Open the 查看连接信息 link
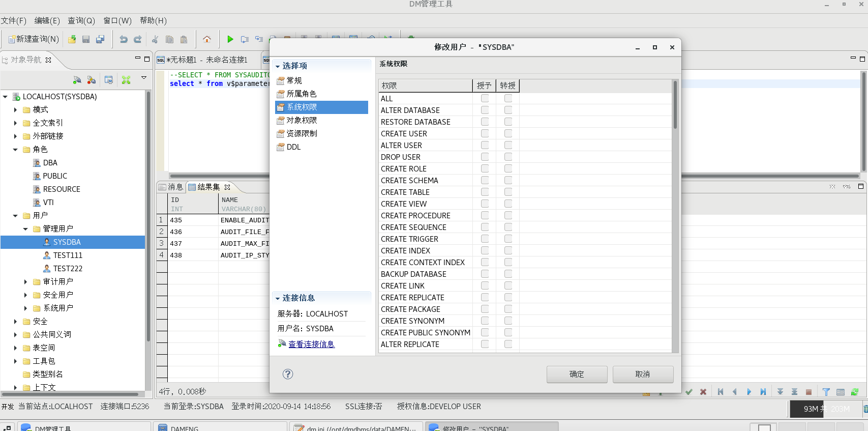 tap(311, 344)
